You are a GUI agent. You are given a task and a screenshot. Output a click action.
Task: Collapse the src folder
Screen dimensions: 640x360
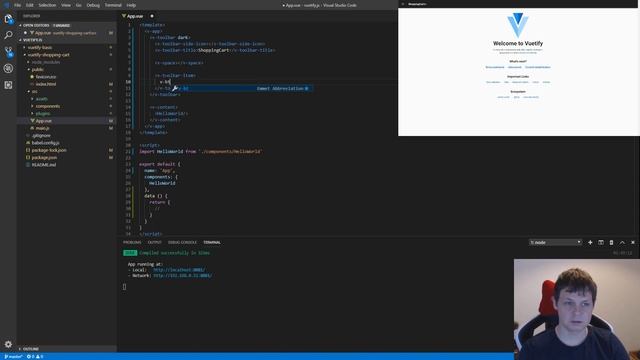pyautogui.click(x=34, y=91)
